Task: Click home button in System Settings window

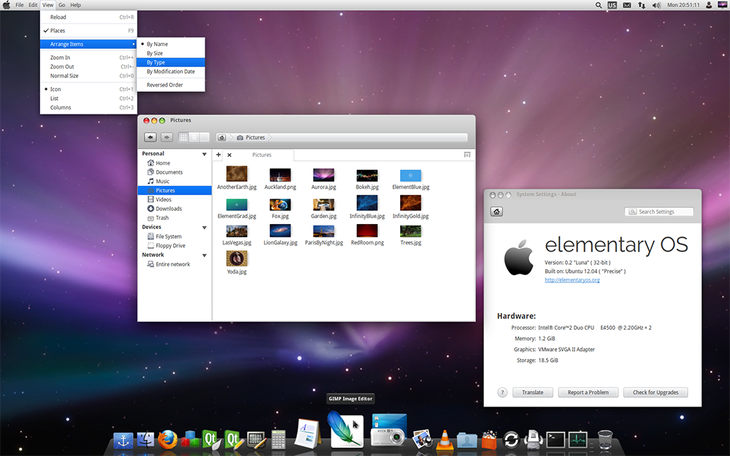Action: 496,211
